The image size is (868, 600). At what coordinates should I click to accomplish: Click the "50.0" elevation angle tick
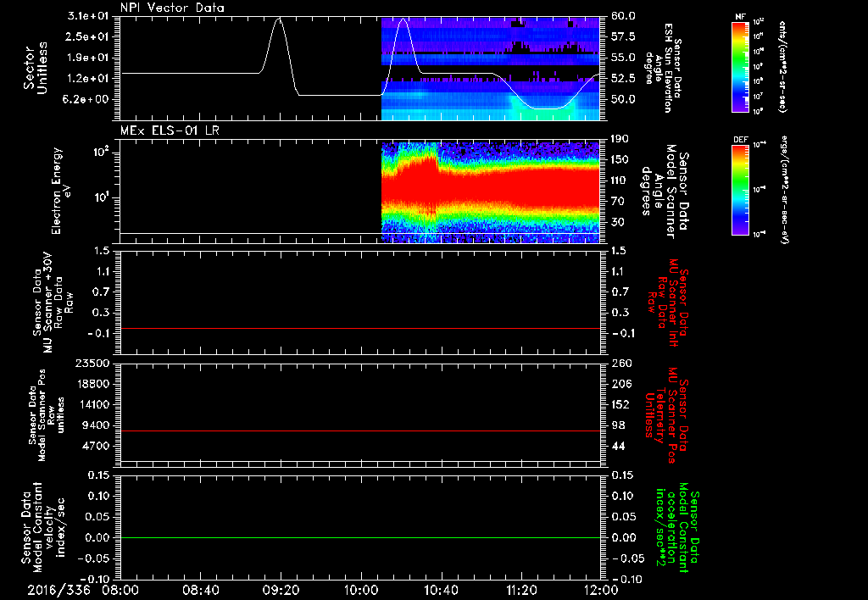point(623,100)
